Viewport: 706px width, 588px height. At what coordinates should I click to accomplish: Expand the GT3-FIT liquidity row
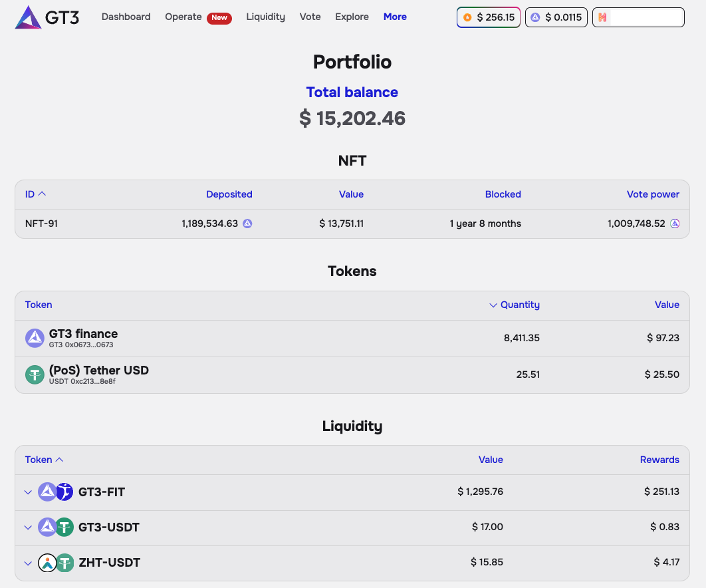28,492
